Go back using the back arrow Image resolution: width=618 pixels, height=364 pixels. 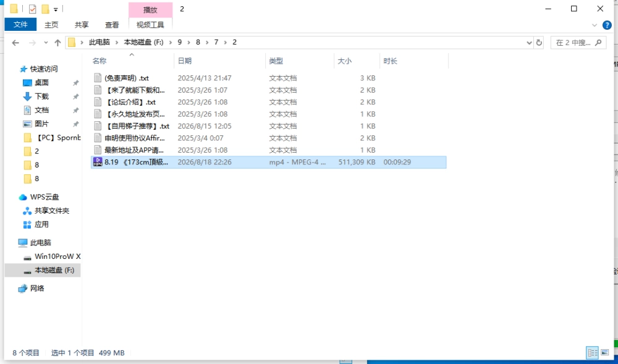click(15, 43)
